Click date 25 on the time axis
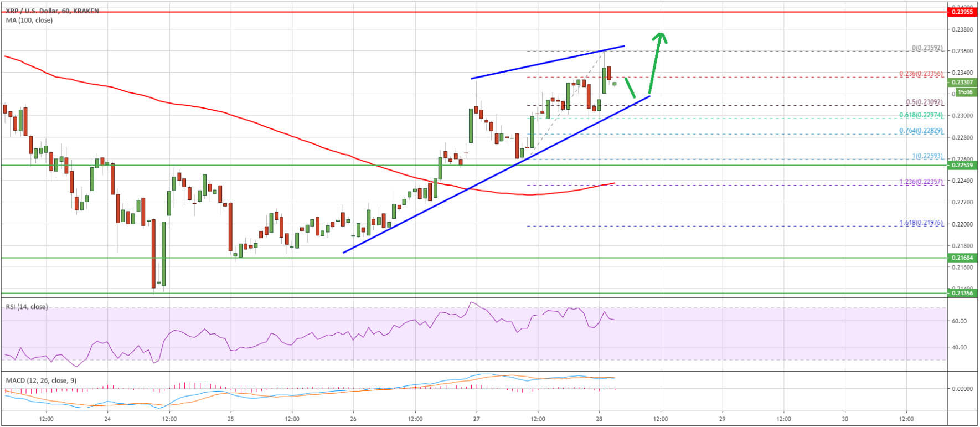 tap(231, 419)
